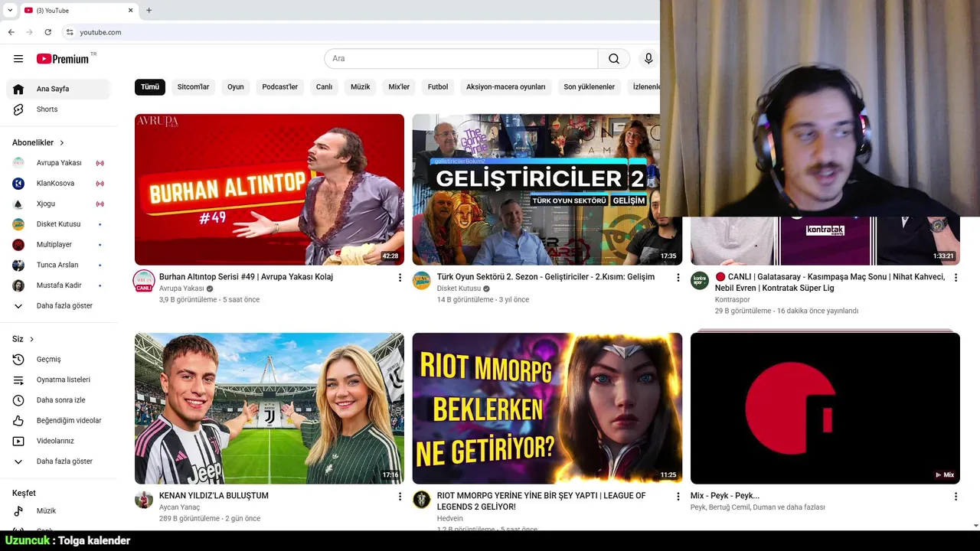Open Shorts from sidebar

(58, 109)
